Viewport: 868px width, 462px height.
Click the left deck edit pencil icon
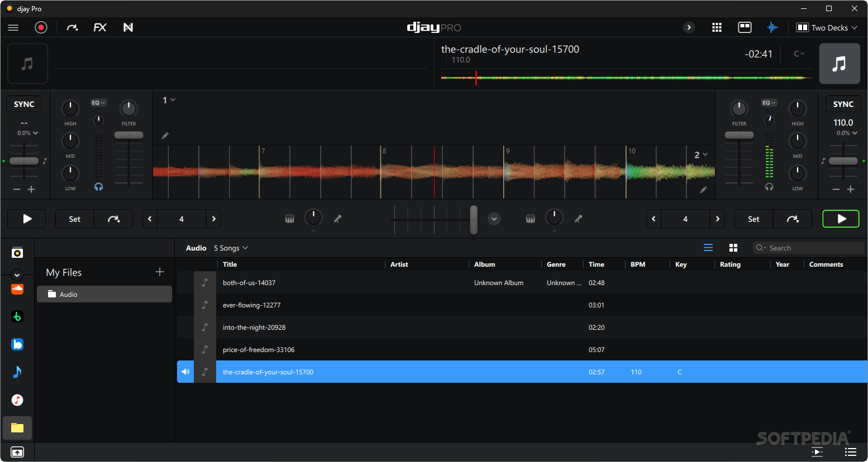165,136
